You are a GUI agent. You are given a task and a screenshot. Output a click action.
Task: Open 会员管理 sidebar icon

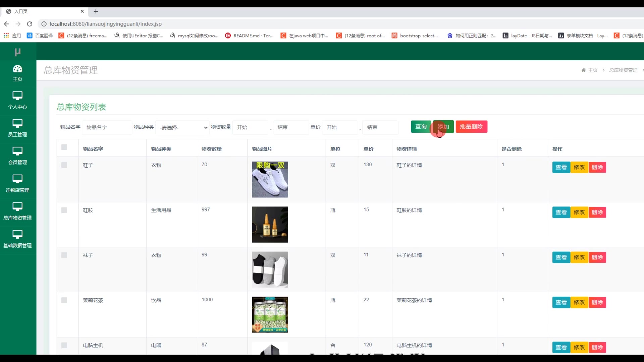(x=17, y=152)
